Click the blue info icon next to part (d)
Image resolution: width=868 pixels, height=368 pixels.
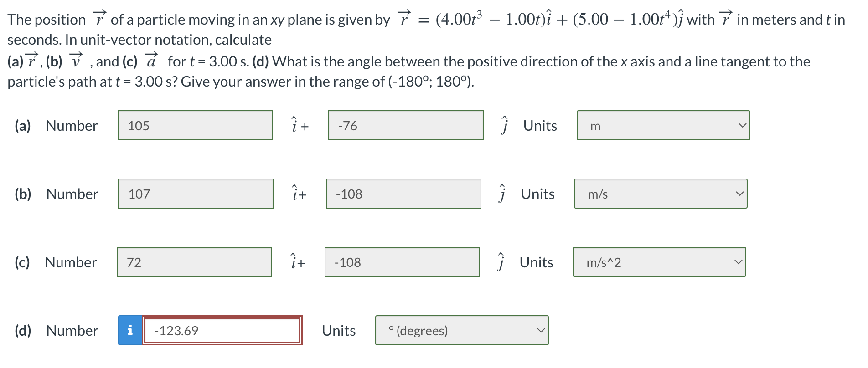[130, 330]
